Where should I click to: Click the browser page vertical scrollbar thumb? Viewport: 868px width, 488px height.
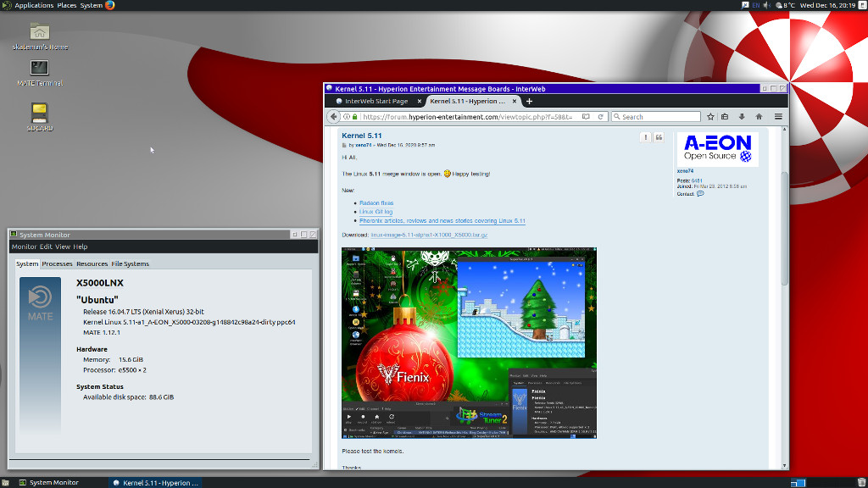(x=784, y=229)
